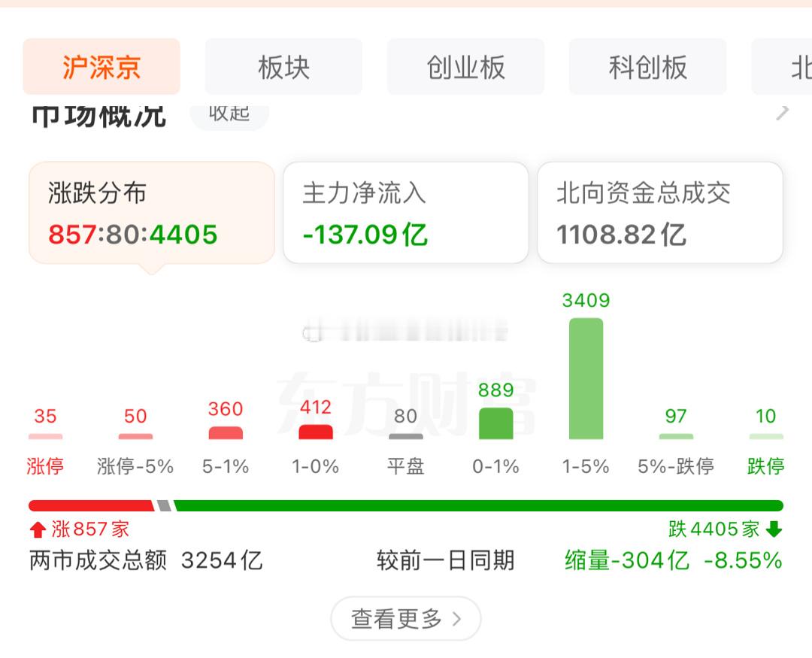Viewport: 812px width, 658px height.
Task: Click the 两市成交总额 3254亿 text
Action: [146, 560]
